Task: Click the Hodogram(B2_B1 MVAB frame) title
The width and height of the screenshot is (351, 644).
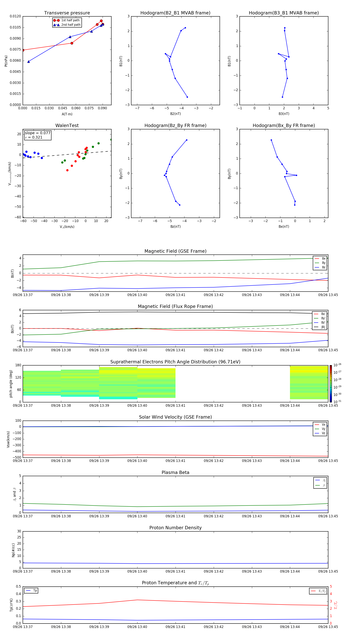Action: pos(175,13)
